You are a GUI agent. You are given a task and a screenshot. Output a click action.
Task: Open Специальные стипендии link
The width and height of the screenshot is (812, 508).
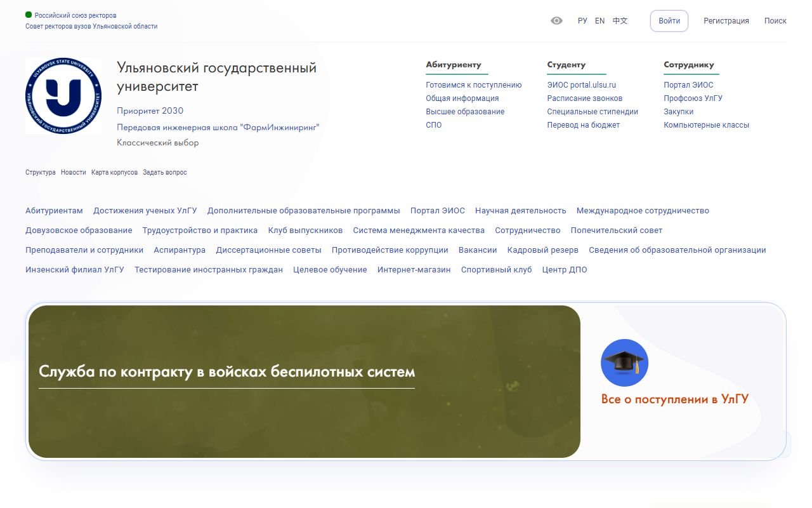pyautogui.click(x=593, y=112)
